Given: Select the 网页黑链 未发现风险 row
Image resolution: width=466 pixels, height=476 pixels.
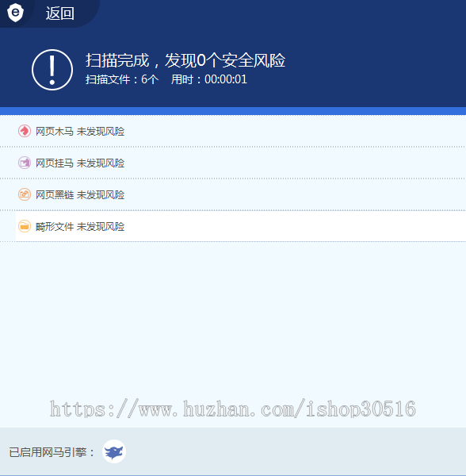Looking at the screenshot, I should coord(233,194).
